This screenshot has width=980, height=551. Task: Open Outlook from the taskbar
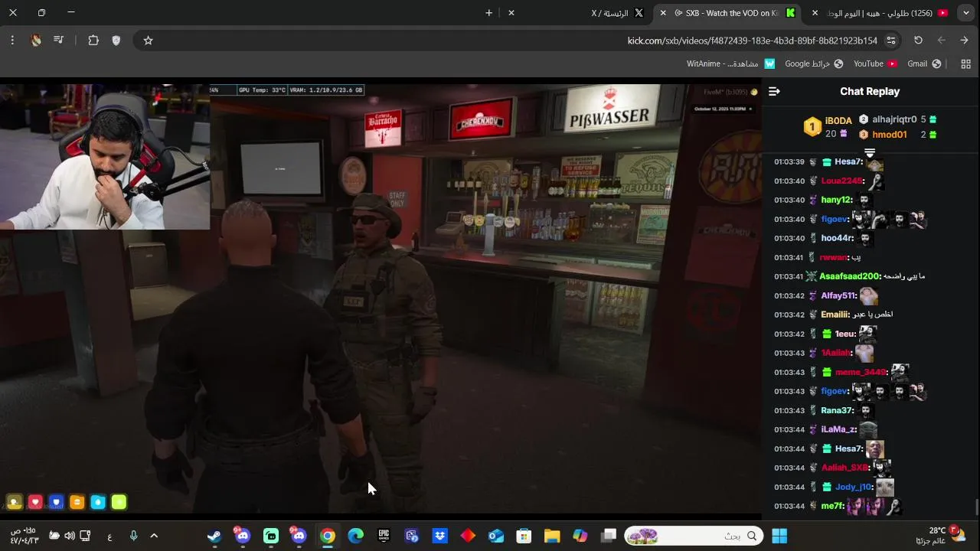tap(496, 536)
